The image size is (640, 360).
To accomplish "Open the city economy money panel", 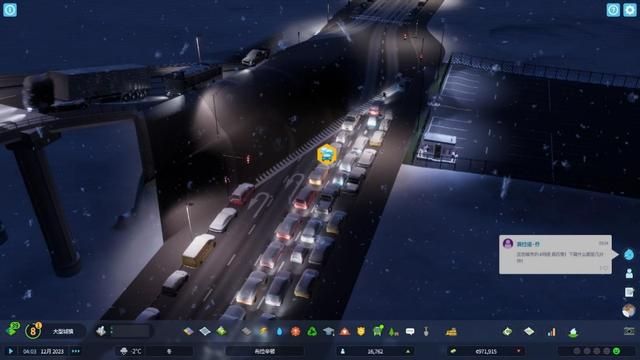I will tap(507, 331).
